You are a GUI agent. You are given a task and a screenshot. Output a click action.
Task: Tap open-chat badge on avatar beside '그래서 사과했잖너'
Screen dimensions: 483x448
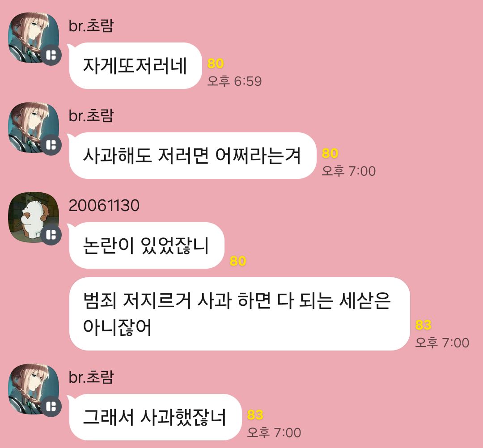[x=51, y=407]
